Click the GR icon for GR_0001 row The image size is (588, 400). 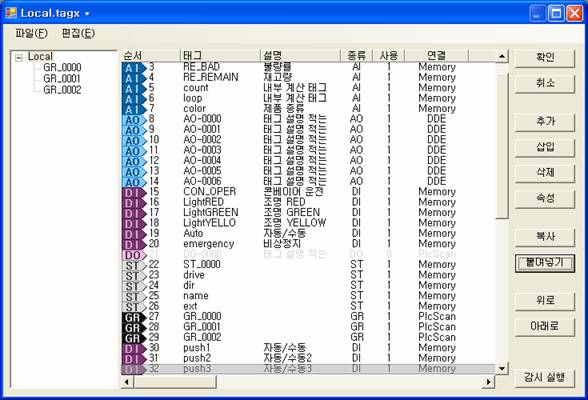coord(134,328)
